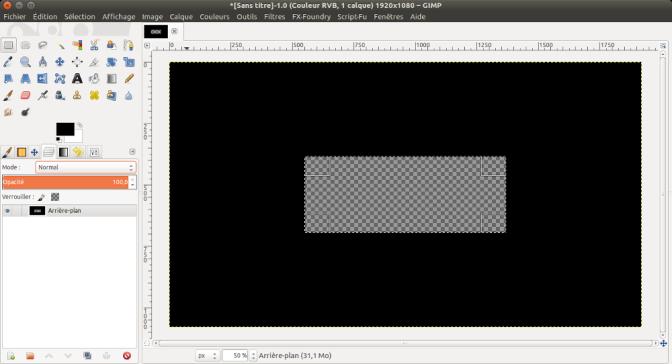This screenshot has height=364, width=672.
Task: Toggle lock alpha channel checkerboard icon
Action: coord(55,197)
